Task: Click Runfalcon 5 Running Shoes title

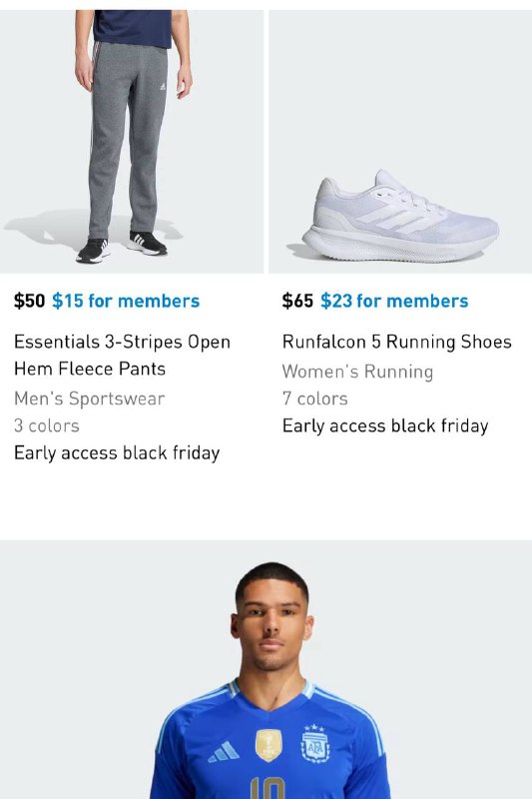Action: tap(397, 342)
